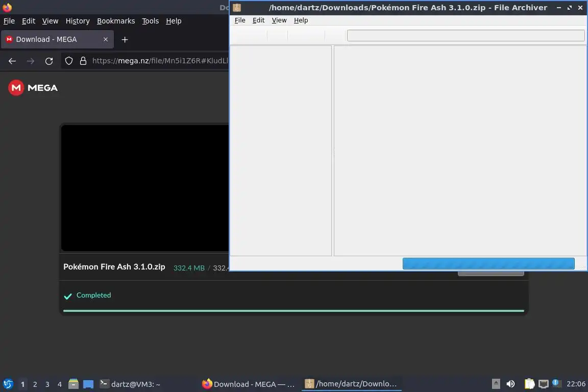The height and width of the screenshot is (392, 588).
Task: Switch to the Download - MEGA Firefox taskbar entry
Action: [248, 384]
